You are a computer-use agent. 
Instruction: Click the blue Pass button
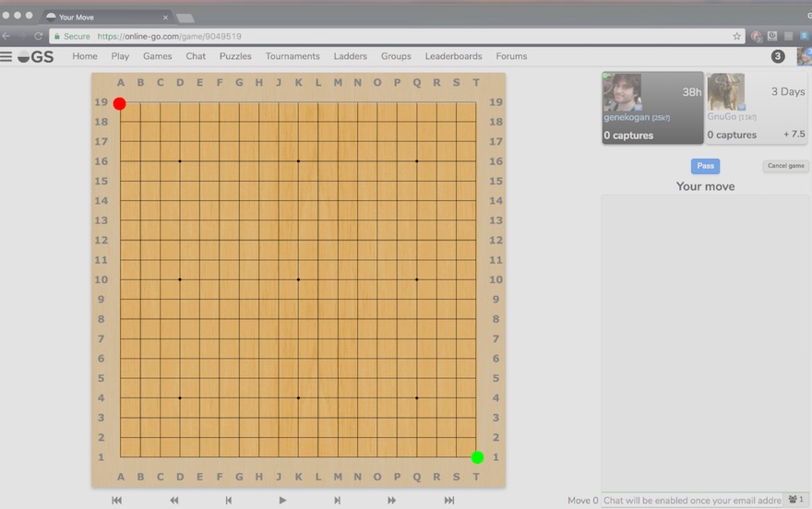[x=705, y=166]
